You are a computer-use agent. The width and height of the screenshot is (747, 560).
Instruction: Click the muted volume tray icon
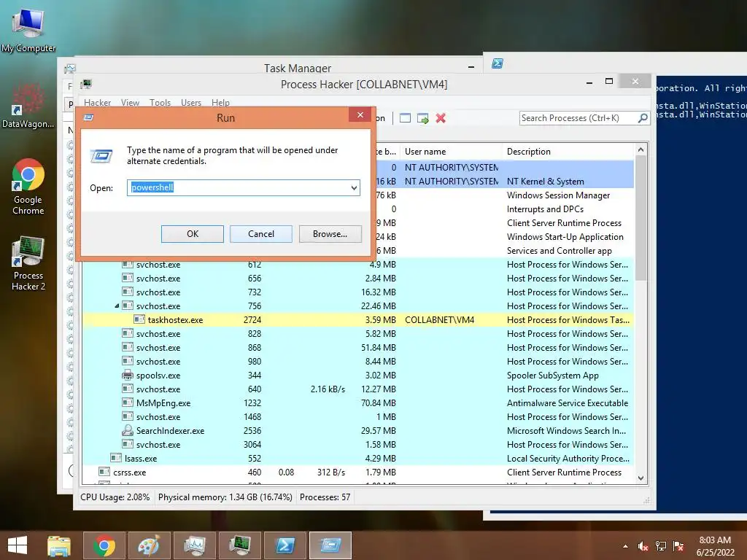pos(643,546)
